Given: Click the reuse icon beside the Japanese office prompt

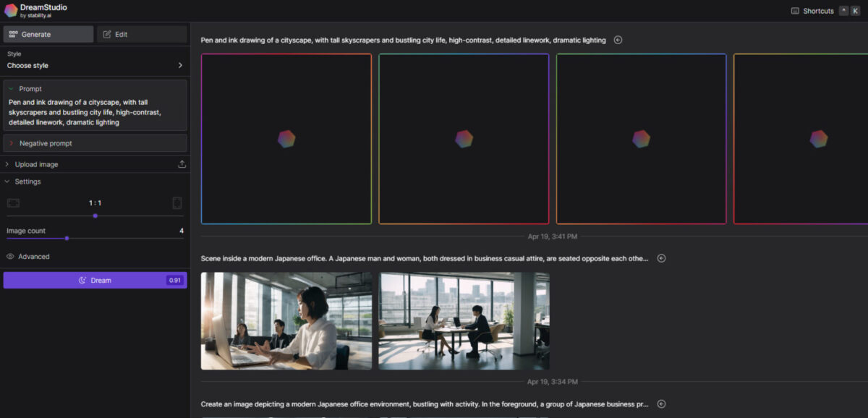Looking at the screenshot, I should (x=661, y=257).
